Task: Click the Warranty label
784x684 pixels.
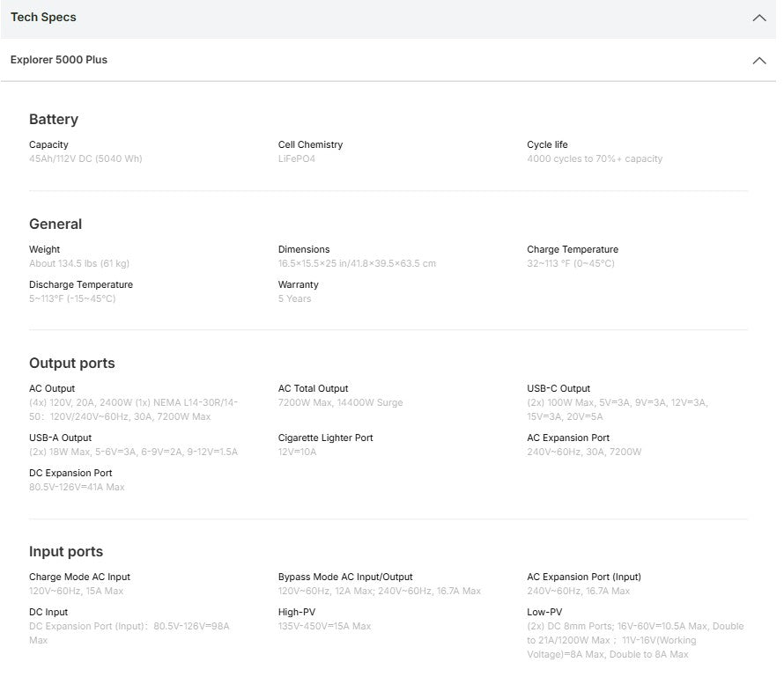Action: [299, 285]
